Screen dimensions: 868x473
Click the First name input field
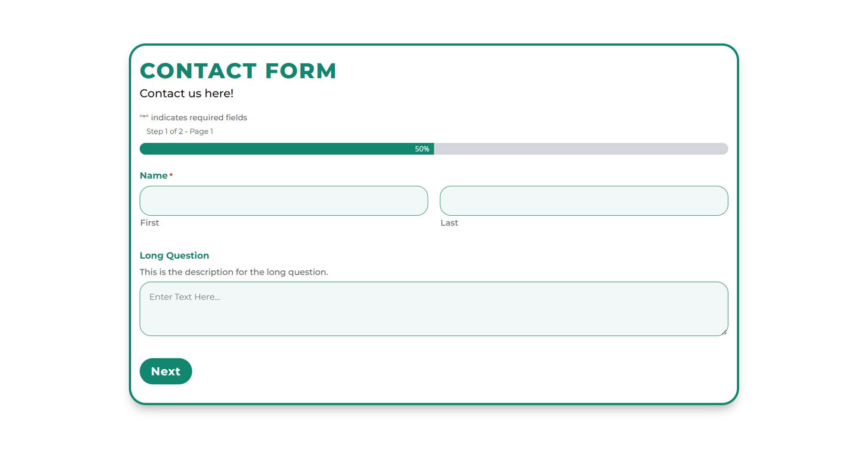coord(284,200)
